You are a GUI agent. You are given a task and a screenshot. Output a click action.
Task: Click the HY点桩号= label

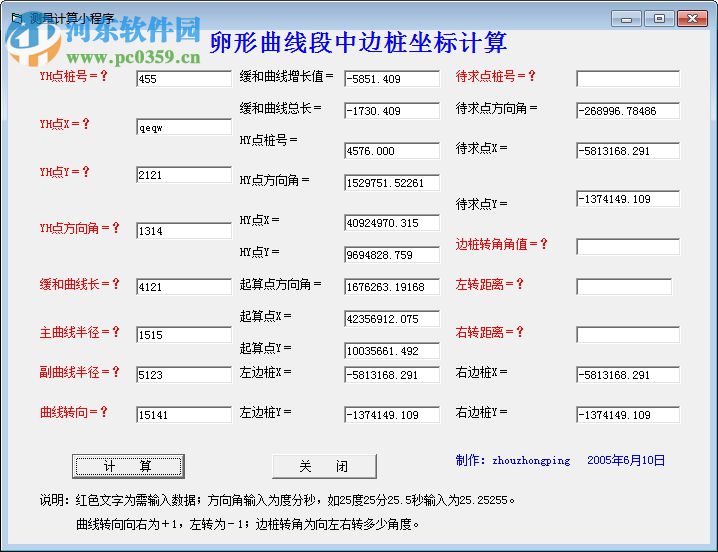tap(268, 140)
